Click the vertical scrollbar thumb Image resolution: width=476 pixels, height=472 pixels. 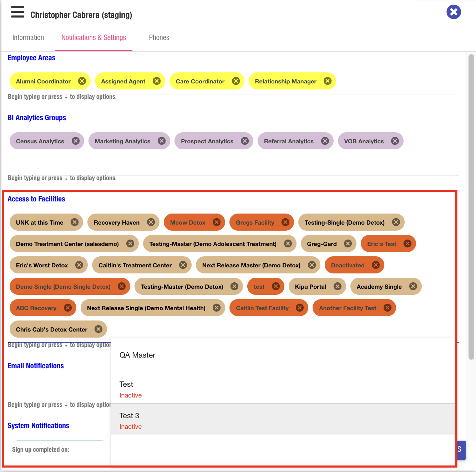tap(471, 207)
